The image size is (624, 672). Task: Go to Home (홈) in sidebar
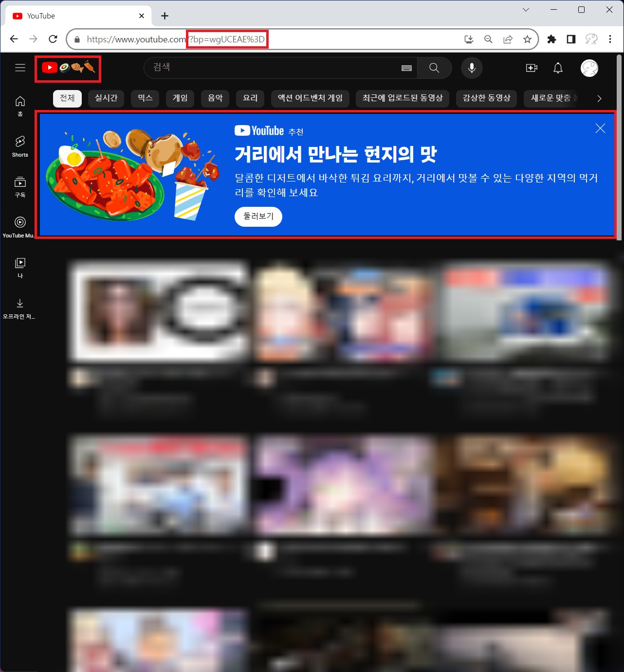(x=20, y=107)
